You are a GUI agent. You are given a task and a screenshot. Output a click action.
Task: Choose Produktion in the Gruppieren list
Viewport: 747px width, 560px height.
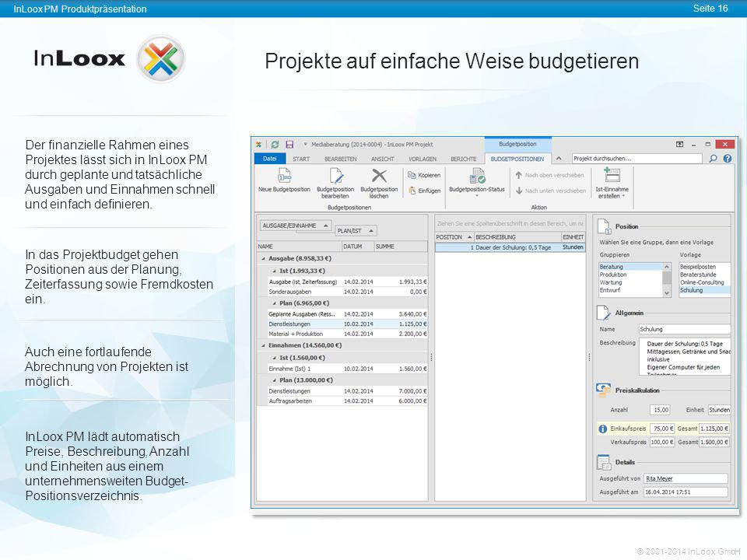630,275
